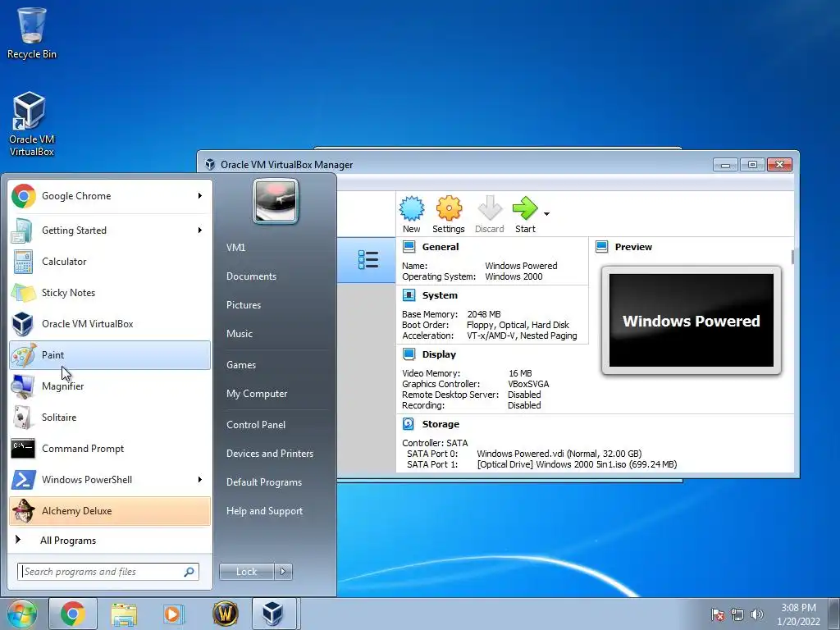Expand All Programs list
Screen dimensions: 840x630
click(110, 541)
